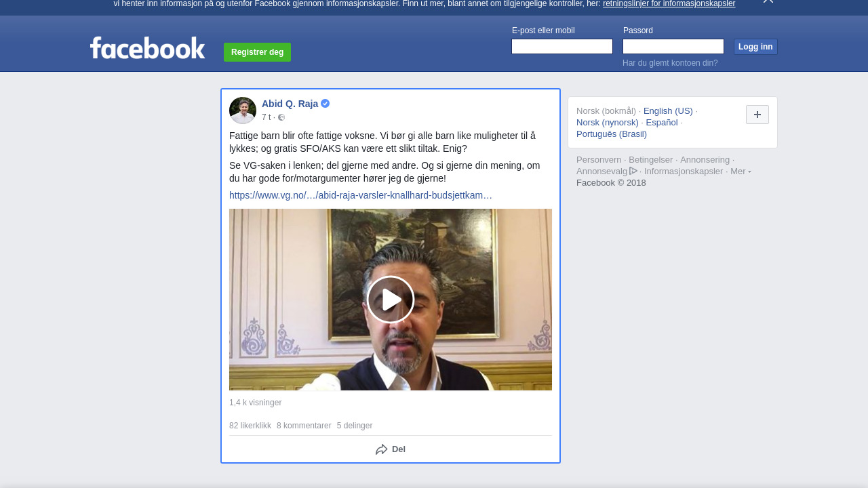The image size is (868, 488).
Task: Open the Betingelser footer link
Action: (651, 160)
